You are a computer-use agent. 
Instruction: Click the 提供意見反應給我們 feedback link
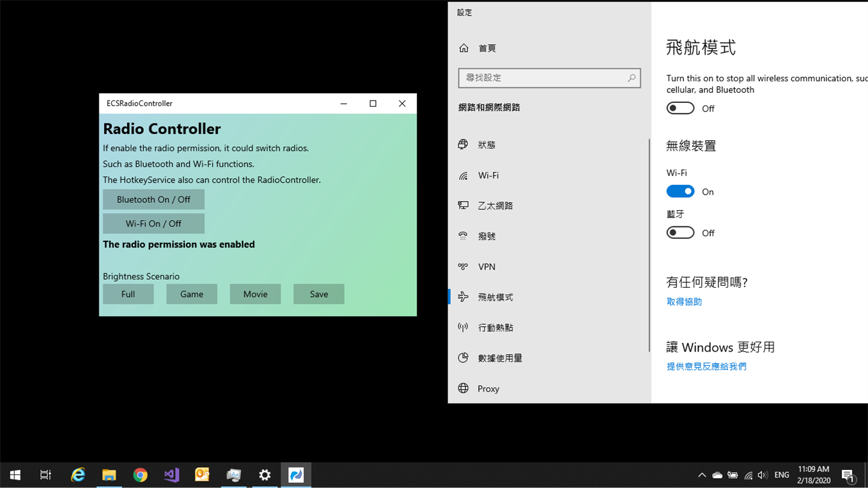[706, 366]
